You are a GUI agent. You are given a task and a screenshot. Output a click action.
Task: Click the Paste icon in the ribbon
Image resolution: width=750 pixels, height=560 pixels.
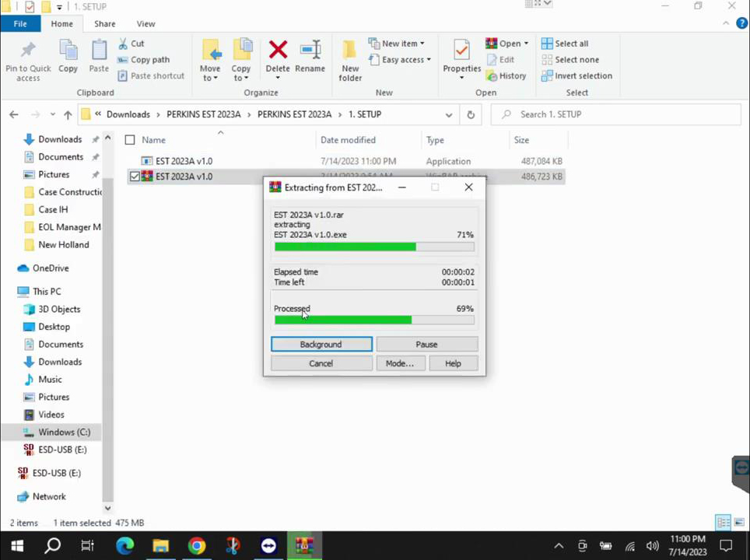[x=99, y=57]
